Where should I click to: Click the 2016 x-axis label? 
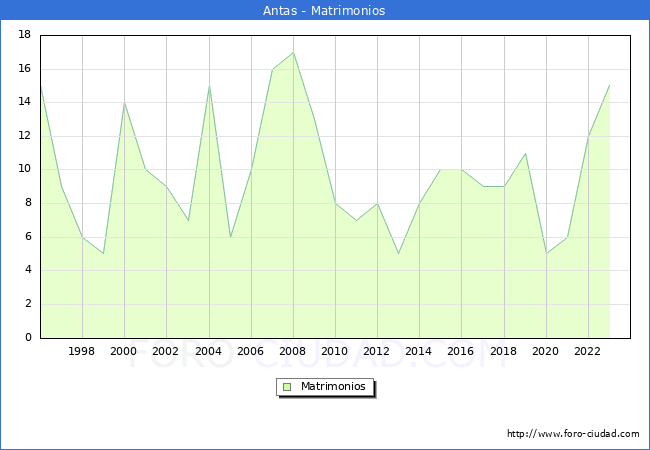coord(461,351)
